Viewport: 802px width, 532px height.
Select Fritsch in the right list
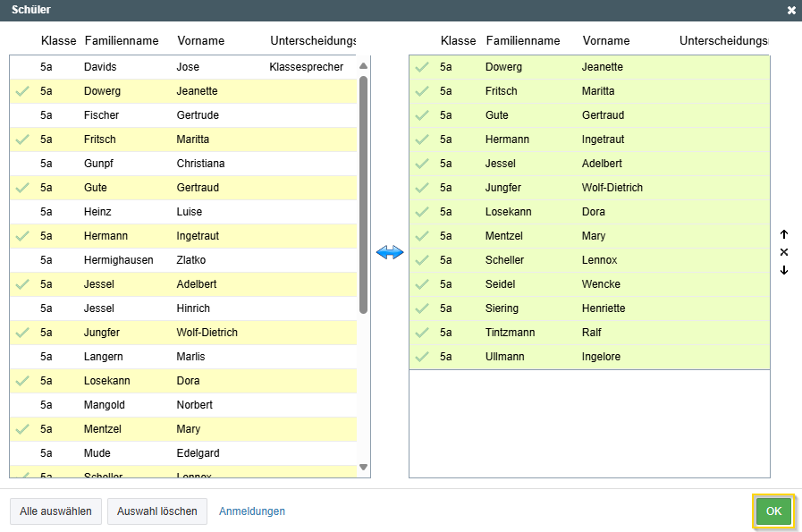point(589,91)
